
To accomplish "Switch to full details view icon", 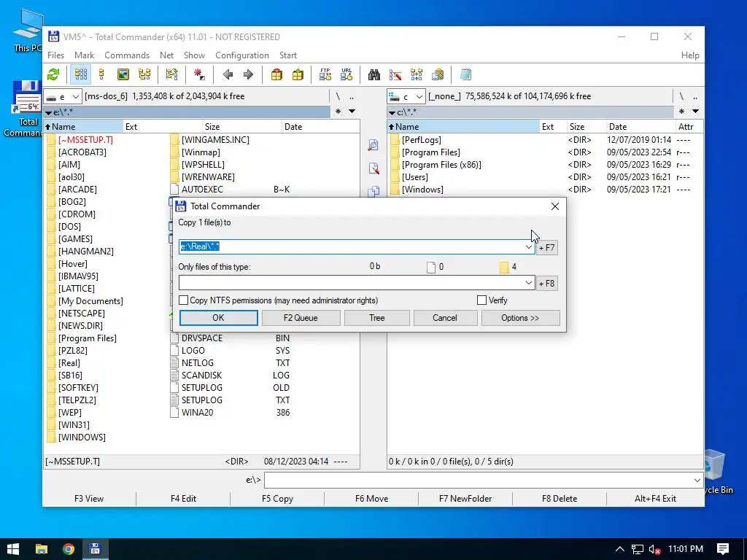I will click(x=101, y=75).
